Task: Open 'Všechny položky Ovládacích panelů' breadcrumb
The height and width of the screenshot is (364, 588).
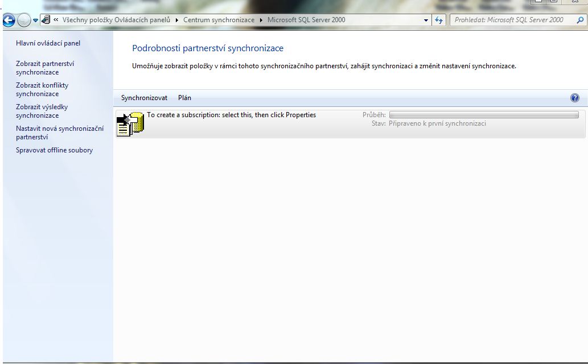Action: [x=116, y=20]
